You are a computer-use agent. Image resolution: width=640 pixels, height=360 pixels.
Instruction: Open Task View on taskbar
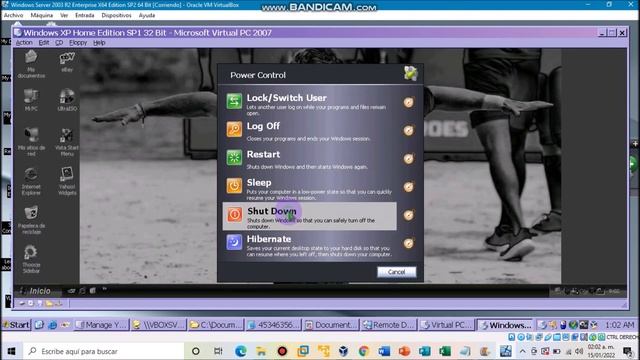(218, 351)
